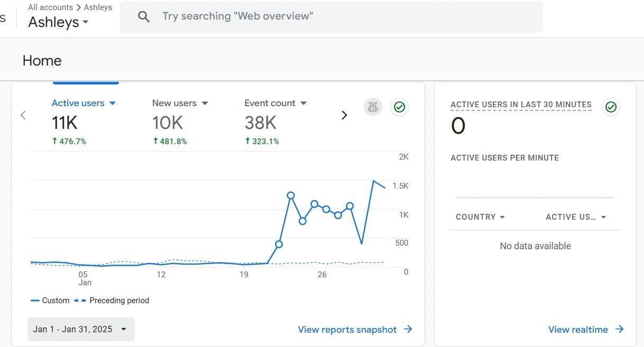The height and width of the screenshot is (347, 644).
Task: Open the Ashleys account selector
Action: [58, 22]
